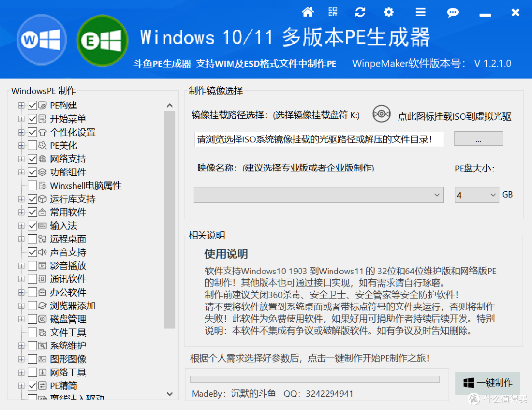Enable the 远程桌面 checkbox
532x410 pixels.
(32, 239)
